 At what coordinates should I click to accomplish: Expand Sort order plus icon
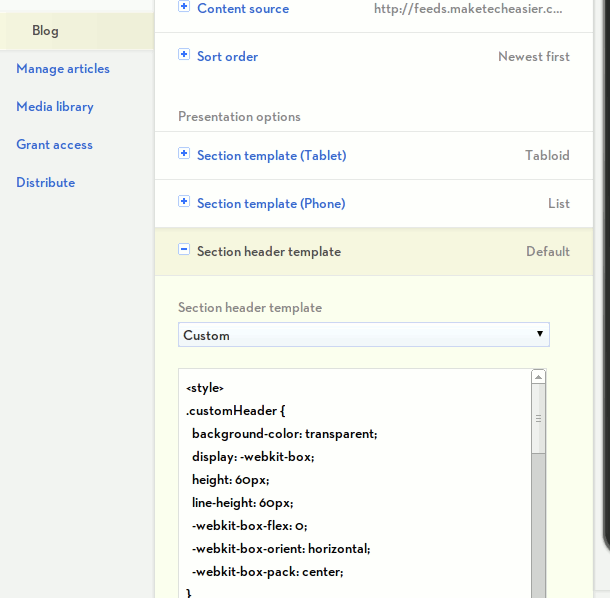184,55
